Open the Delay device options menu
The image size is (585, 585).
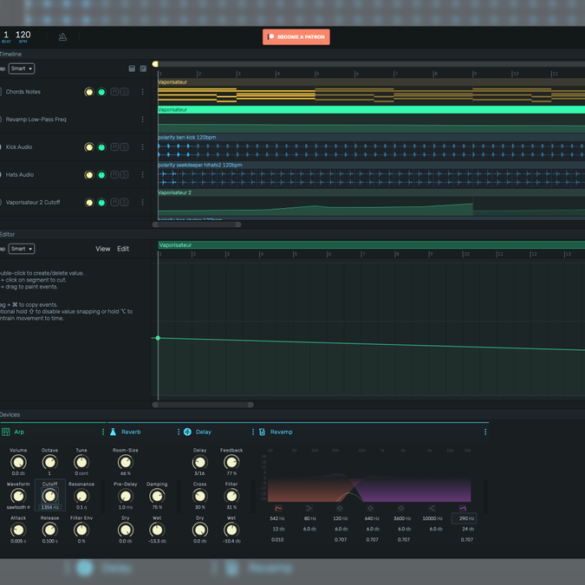point(253,432)
